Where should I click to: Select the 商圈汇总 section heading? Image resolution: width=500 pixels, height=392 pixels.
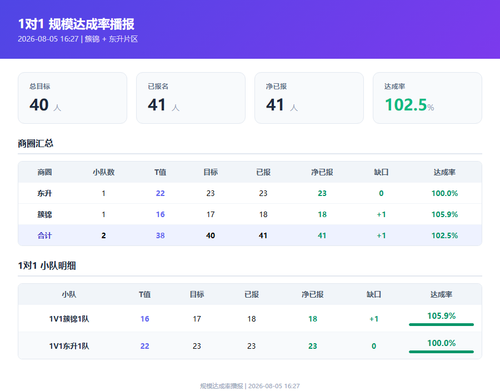coord(35,143)
